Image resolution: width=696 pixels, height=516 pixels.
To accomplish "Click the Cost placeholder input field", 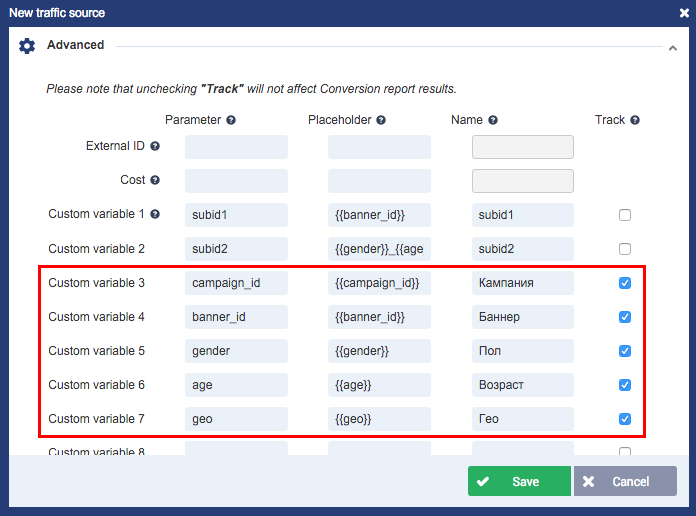I will click(x=379, y=181).
